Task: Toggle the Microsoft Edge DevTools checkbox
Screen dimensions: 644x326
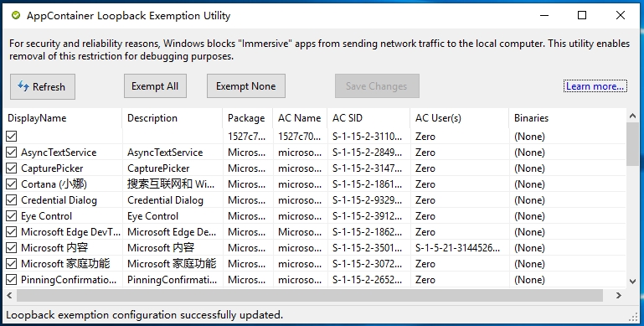Action: coord(12,232)
